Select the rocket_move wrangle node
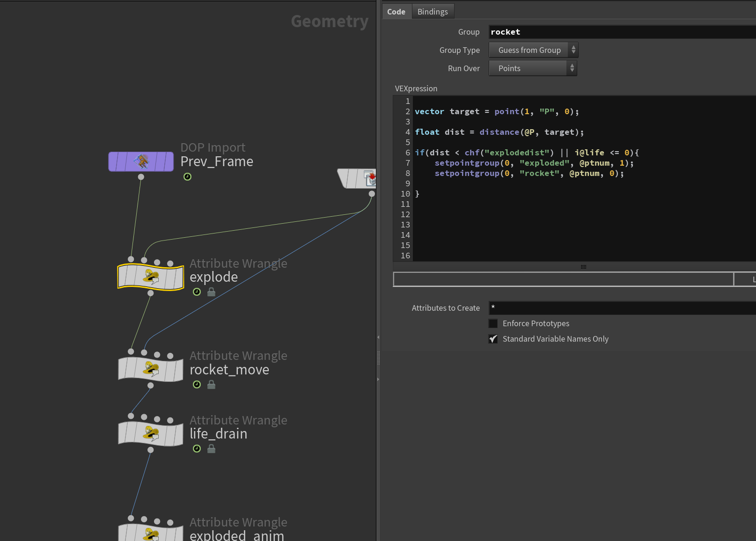Viewport: 756px width, 541px height. 150,369
